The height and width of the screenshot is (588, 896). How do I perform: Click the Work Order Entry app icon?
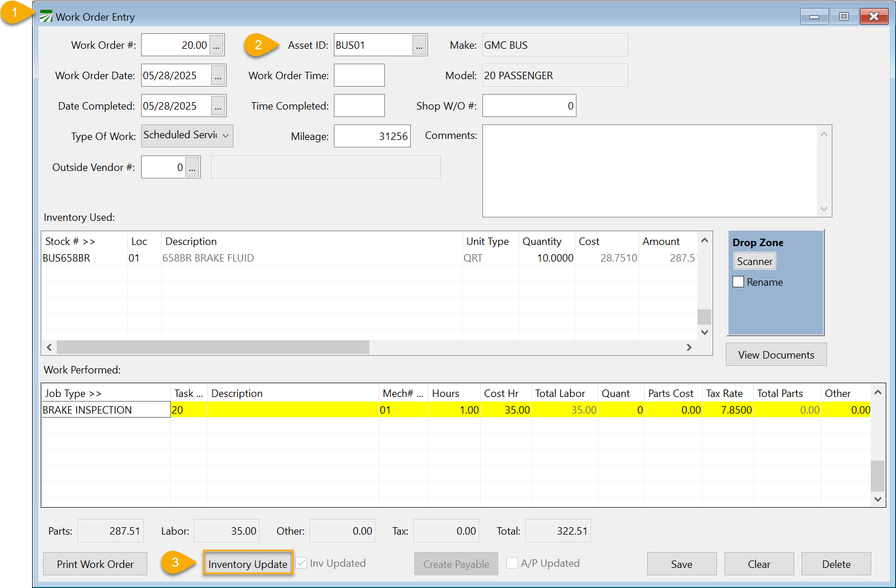46,17
